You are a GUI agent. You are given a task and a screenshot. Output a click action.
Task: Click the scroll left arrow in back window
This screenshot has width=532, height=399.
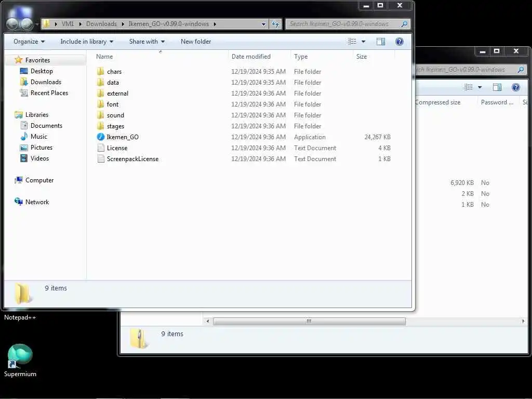[x=208, y=321]
